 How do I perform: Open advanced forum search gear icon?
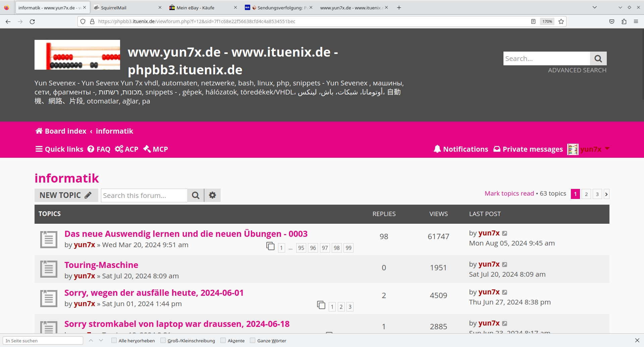click(212, 195)
